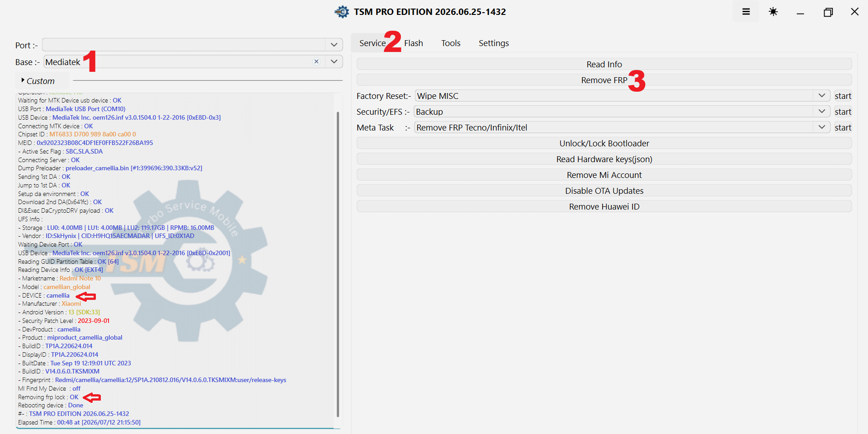Viewport: 868px width, 434px height.
Task: Click the 'DevProduct : camellia' log line
Action: (x=49, y=329)
